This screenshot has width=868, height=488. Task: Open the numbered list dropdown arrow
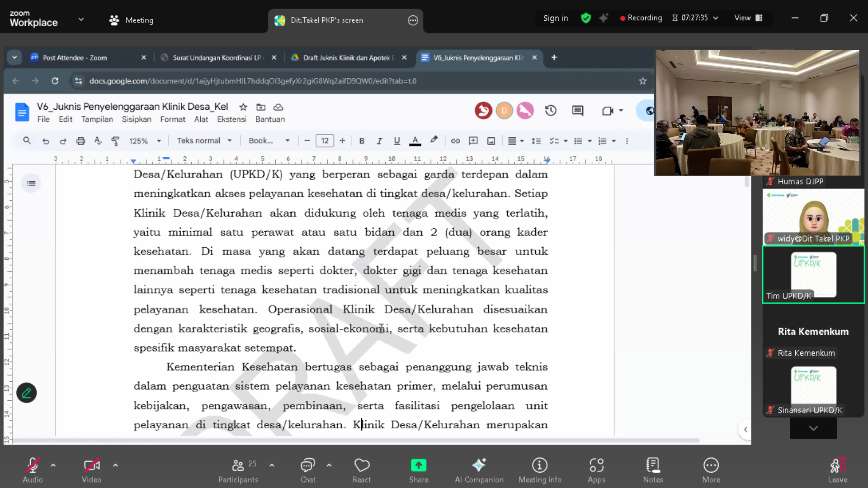pos(613,141)
